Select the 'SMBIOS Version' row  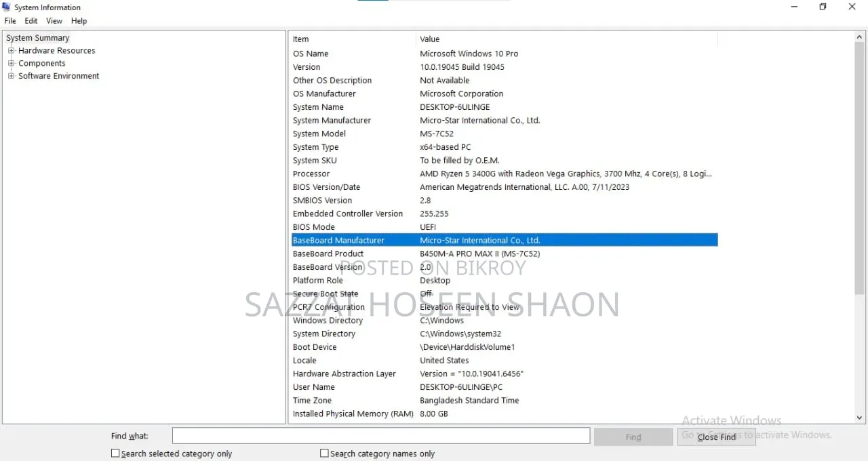pyautogui.click(x=505, y=200)
